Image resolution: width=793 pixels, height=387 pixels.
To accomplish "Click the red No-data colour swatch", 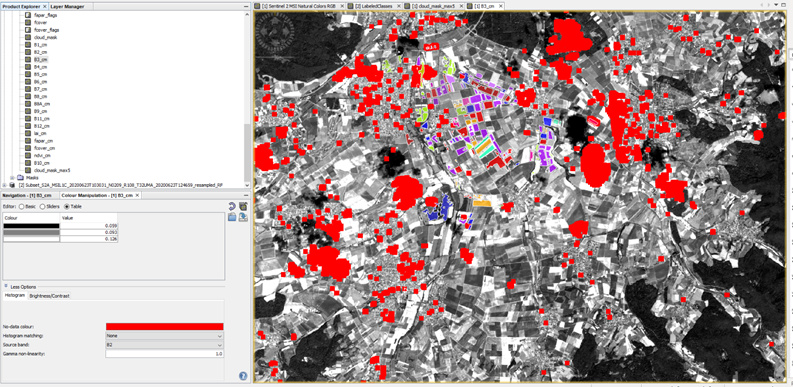I will tap(164, 327).
